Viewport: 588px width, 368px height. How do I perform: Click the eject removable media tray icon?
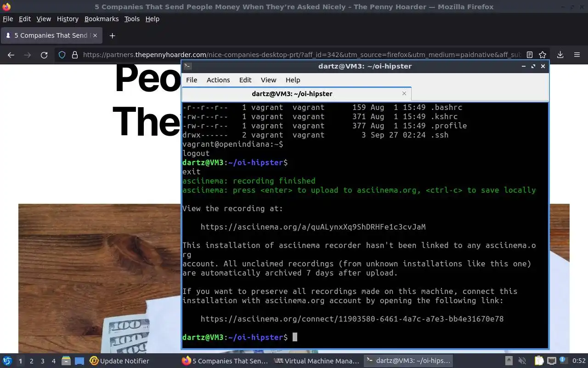(509, 361)
